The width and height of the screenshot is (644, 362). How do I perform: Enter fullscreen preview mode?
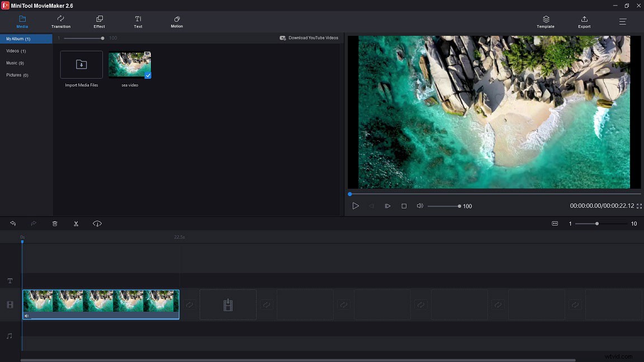[639, 206]
